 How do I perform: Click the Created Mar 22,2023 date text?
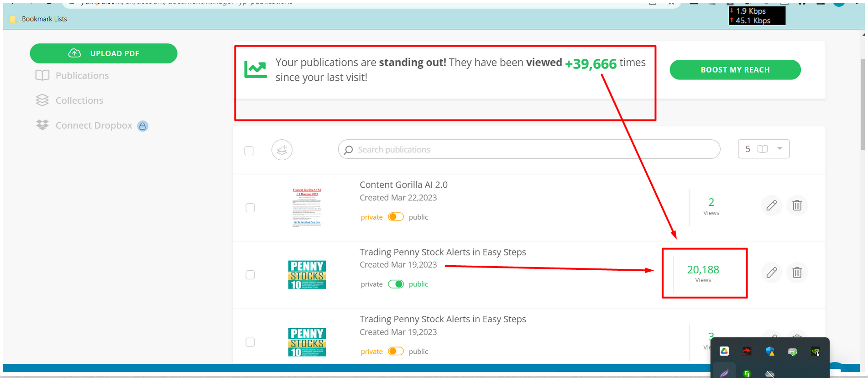click(398, 198)
